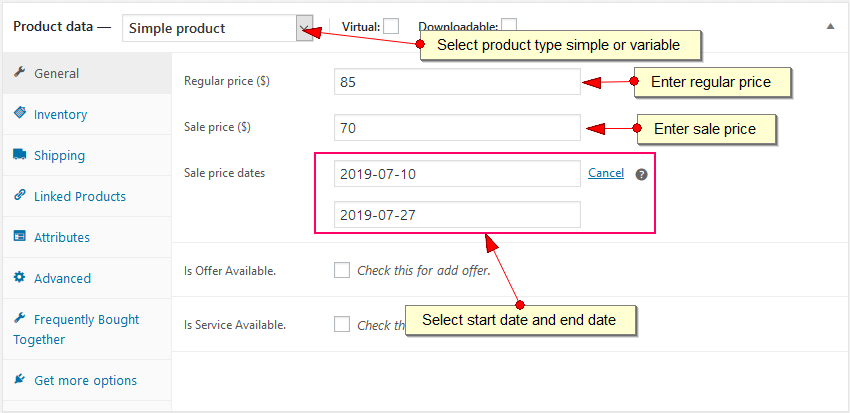Image resolution: width=850 pixels, height=413 pixels.
Task: Open the Simple product type dropdown
Action: (218, 28)
